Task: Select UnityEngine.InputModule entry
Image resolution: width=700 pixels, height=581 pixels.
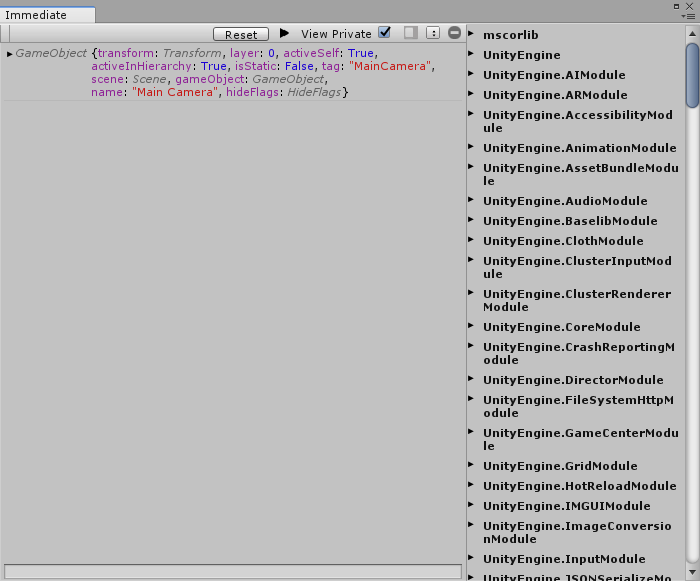Action: coord(564,559)
